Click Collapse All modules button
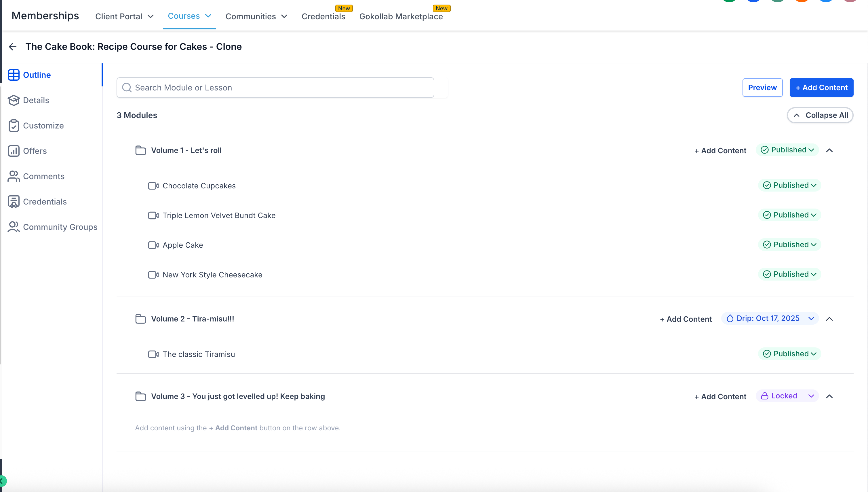868x492 pixels. point(820,115)
